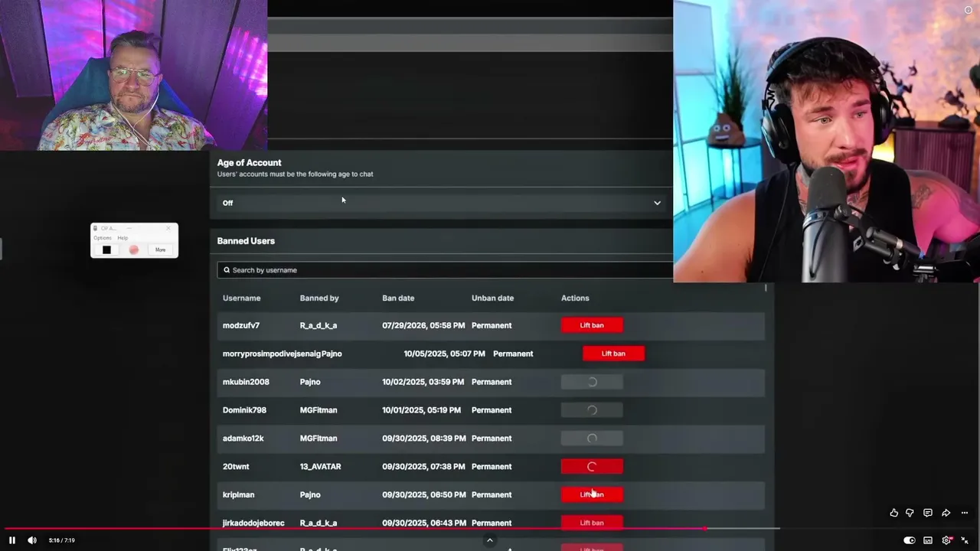This screenshot has width=980, height=551.
Task: Click moderator name 13_AVATAR
Action: [x=320, y=466]
